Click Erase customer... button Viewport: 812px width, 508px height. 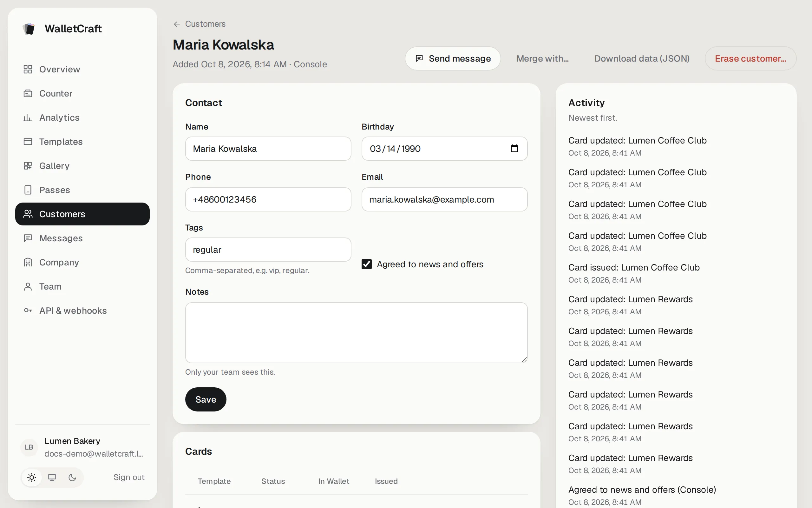click(750, 58)
